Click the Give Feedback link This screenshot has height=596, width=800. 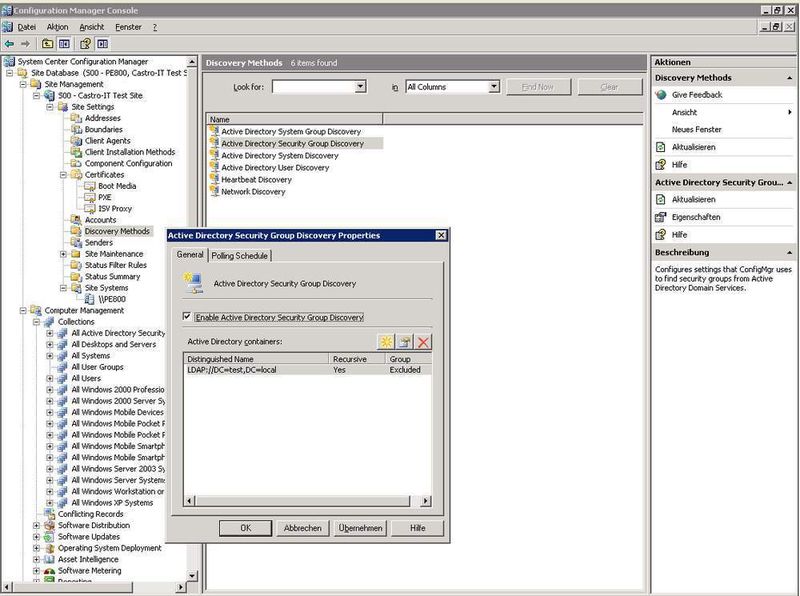(697, 95)
